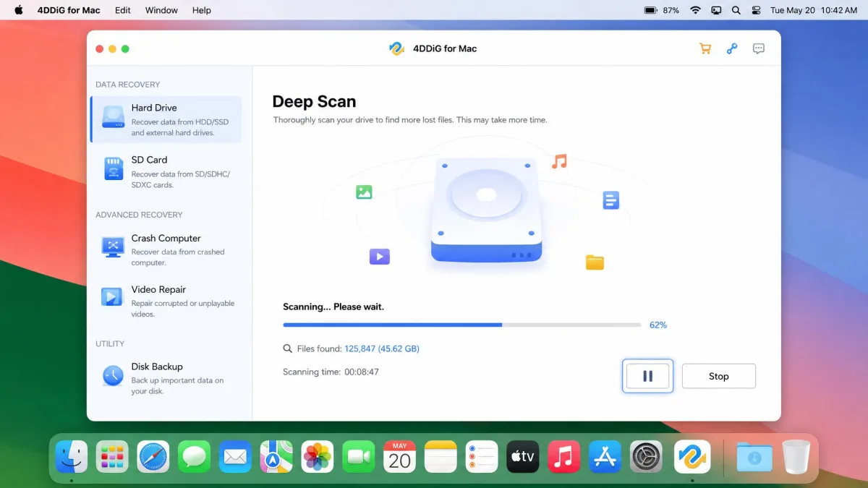Click the shopping cart icon
Screen dimensions: 868x488
pyautogui.click(x=705, y=48)
